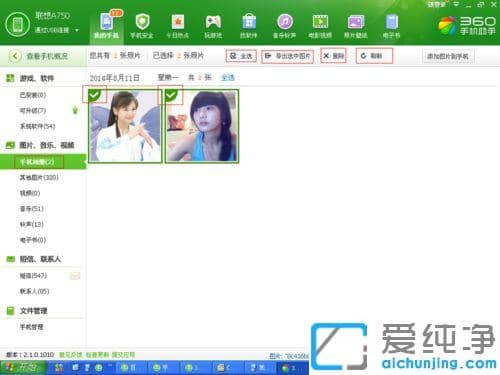The height and width of the screenshot is (375, 500).
Task: Open the 我的手机 tab
Action: click(107, 26)
